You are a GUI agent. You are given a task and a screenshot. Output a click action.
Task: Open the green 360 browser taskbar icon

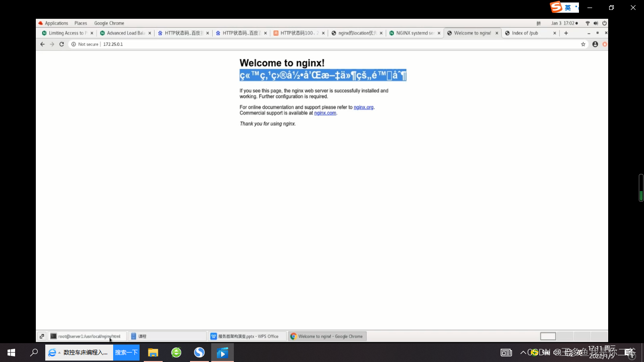(x=176, y=353)
